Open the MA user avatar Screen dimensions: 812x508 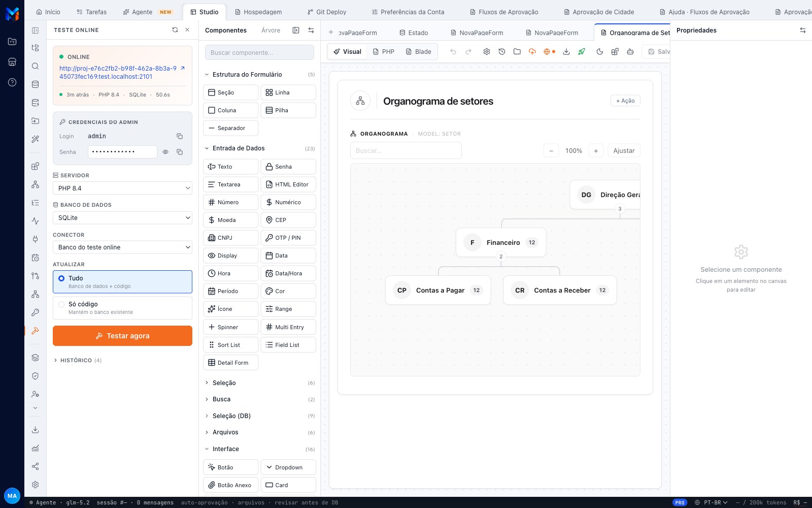pyautogui.click(x=12, y=496)
